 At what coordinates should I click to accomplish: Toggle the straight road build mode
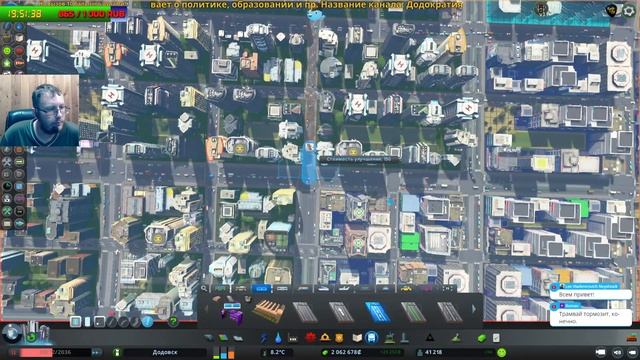point(111,322)
